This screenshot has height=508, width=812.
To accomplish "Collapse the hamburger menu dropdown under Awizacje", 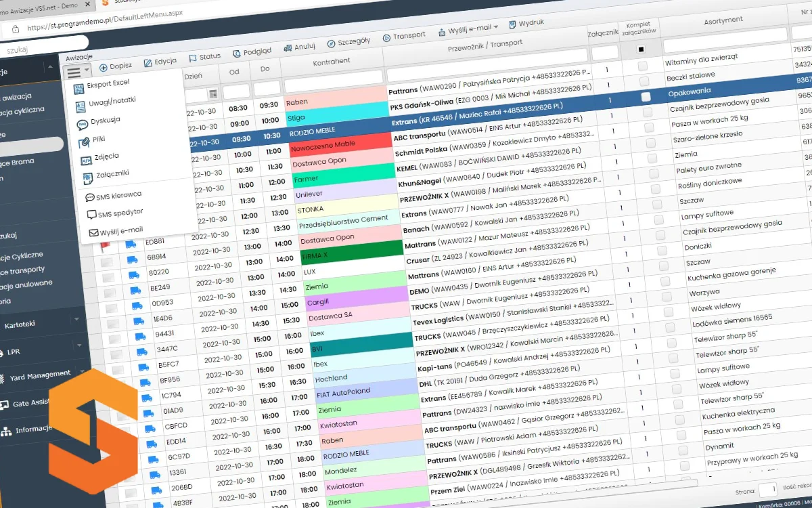I will click(x=77, y=70).
